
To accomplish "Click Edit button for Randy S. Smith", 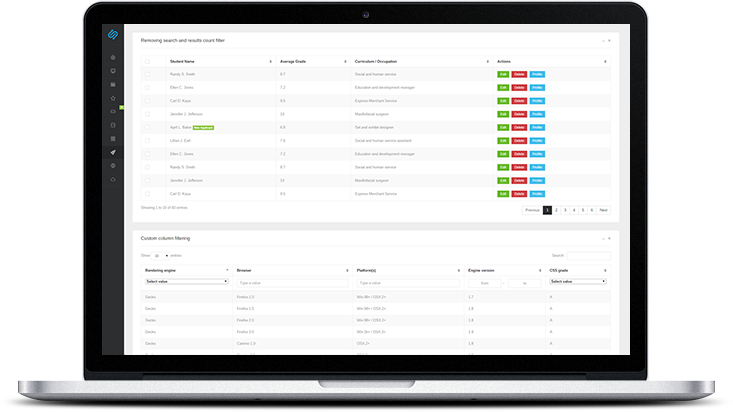I will pyautogui.click(x=503, y=74).
